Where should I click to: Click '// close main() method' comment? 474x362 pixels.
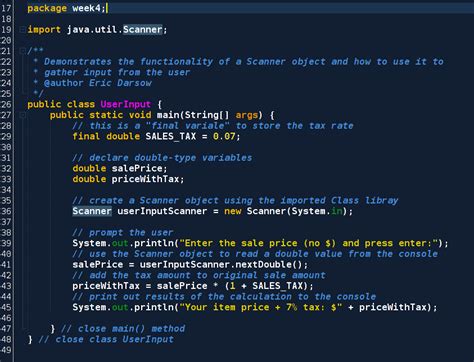tap(123, 328)
